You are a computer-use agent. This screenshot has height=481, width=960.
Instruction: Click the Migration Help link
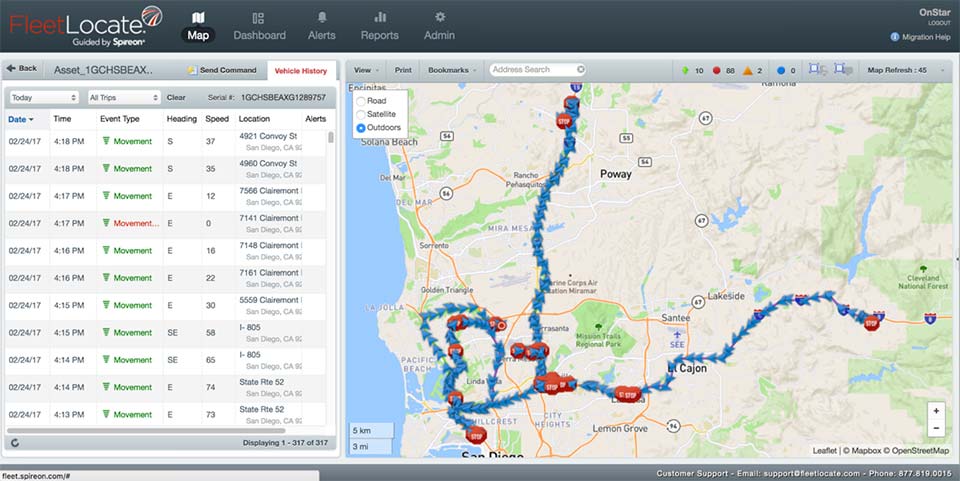(922, 37)
